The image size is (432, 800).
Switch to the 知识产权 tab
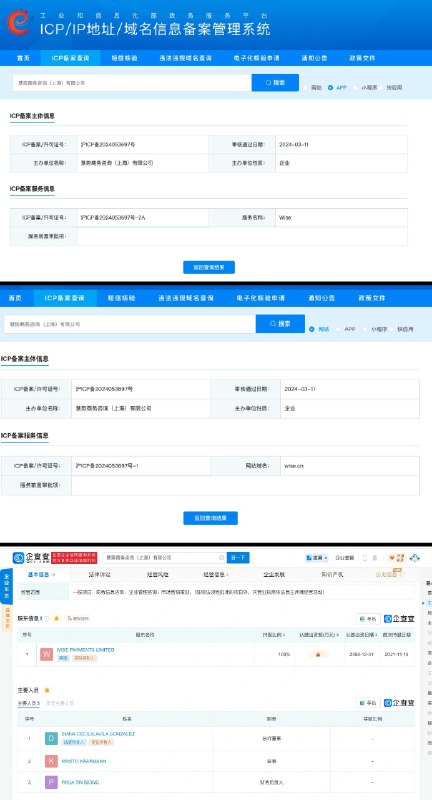(x=333, y=574)
